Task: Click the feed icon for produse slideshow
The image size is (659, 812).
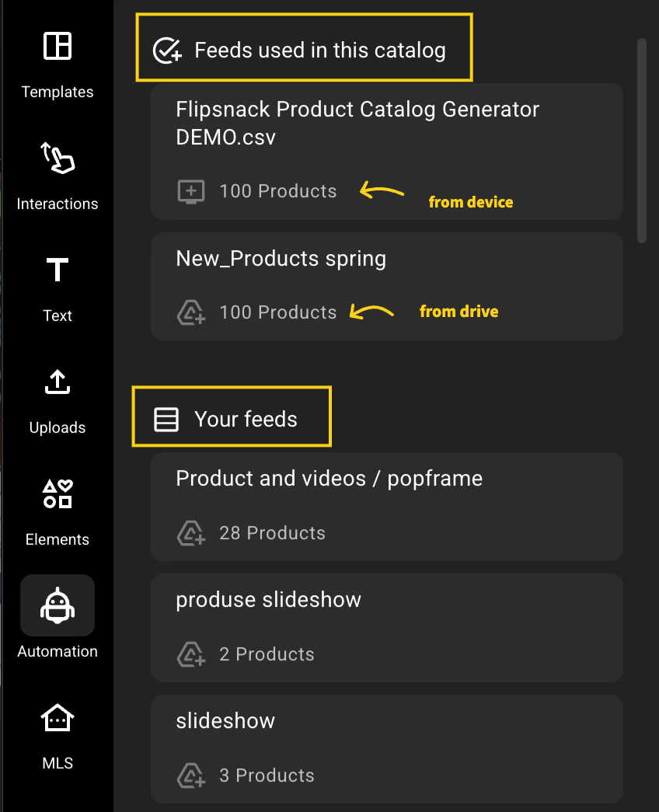Action: coord(191,653)
